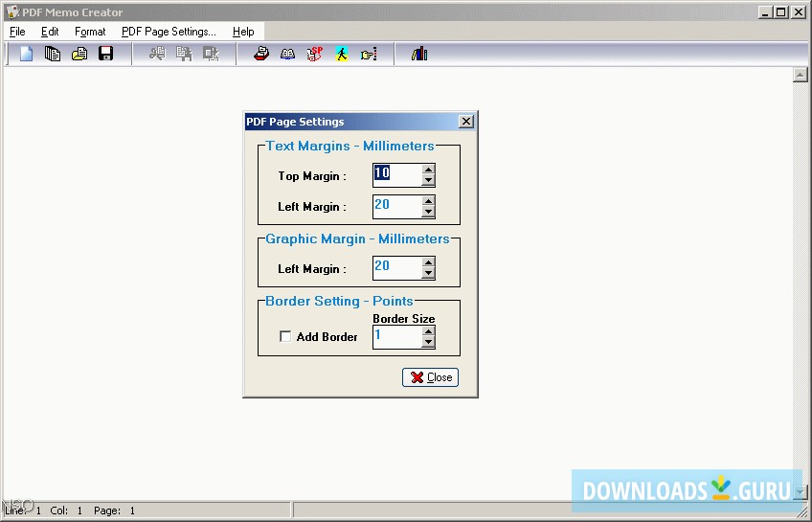
Task: Open the Help menu
Action: [x=243, y=32]
